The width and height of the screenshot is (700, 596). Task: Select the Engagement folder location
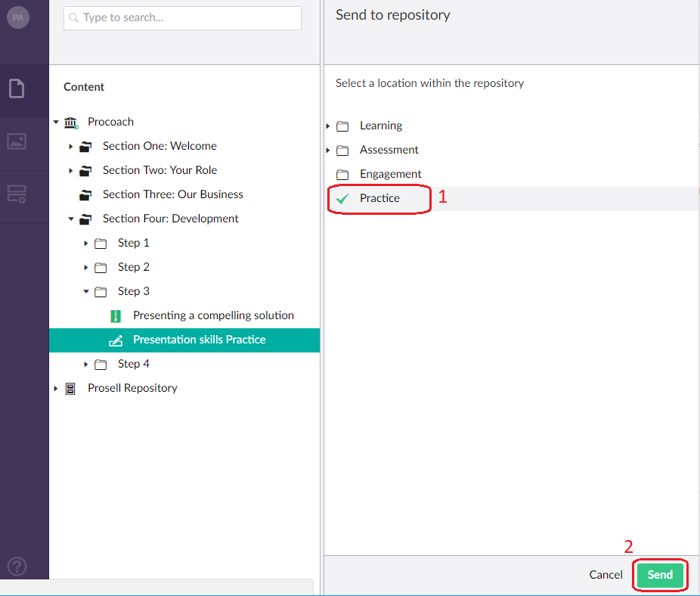pos(390,173)
